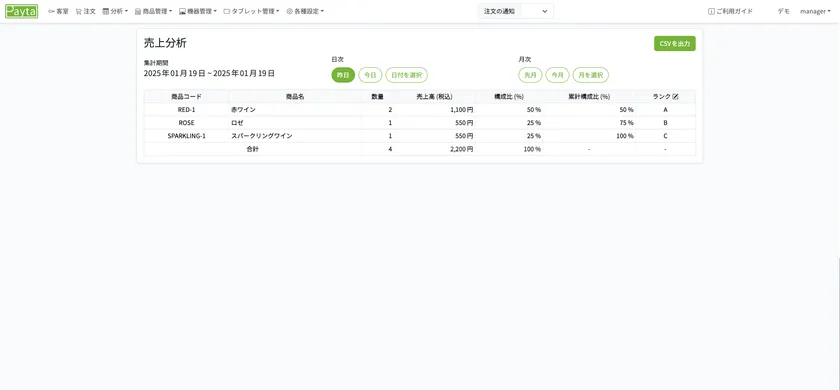Click the ロゼ product name
This screenshot has height=390, width=840.
click(x=237, y=123)
